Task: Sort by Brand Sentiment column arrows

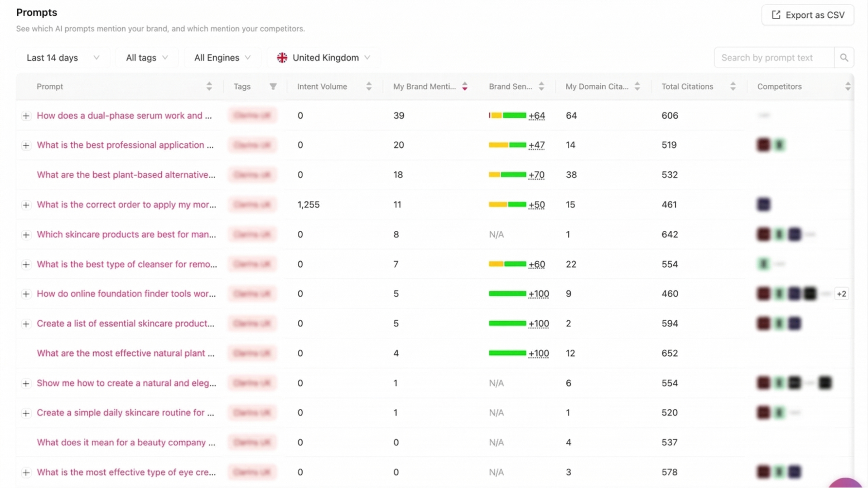Action: [541, 86]
